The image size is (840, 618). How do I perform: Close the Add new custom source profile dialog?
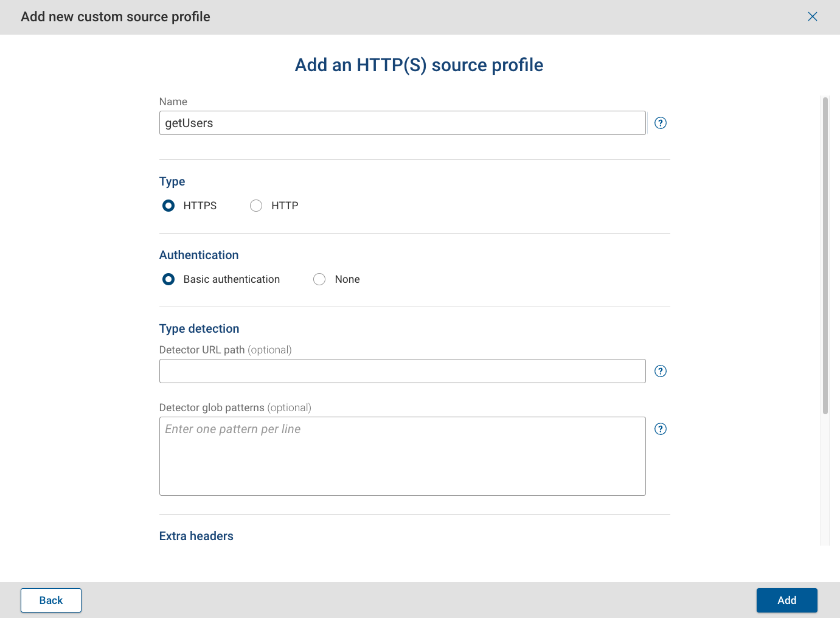point(813,16)
